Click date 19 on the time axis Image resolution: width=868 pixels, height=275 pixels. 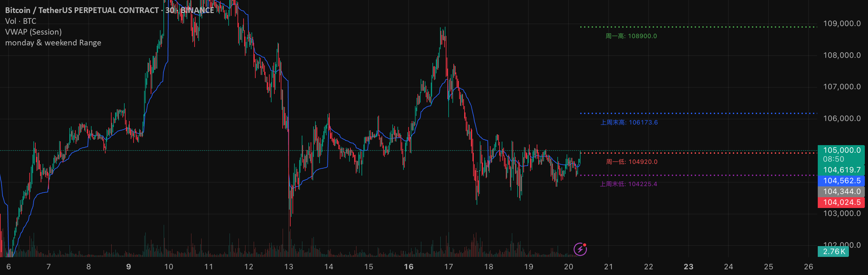tap(529, 267)
